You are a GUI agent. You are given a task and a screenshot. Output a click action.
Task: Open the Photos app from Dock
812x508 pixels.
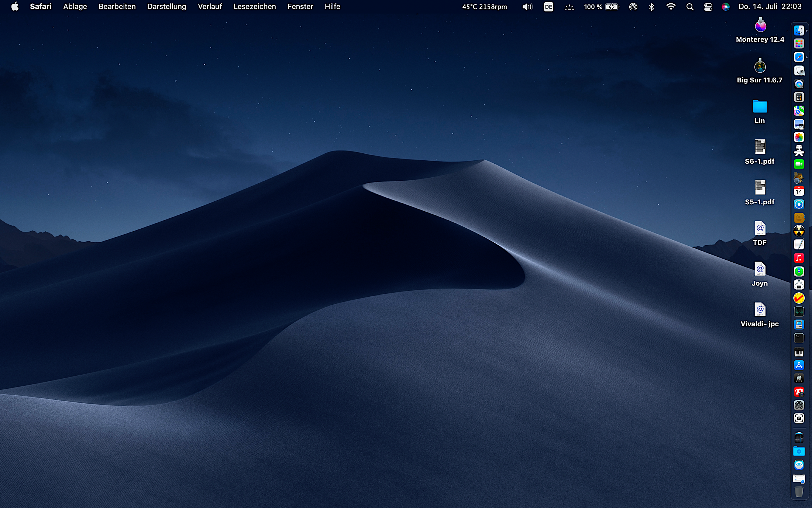coord(799,137)
